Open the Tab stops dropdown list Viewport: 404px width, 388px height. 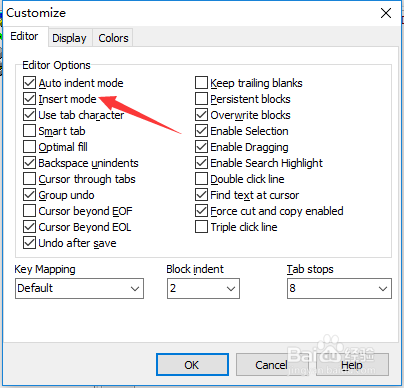(x=339, y=288)
